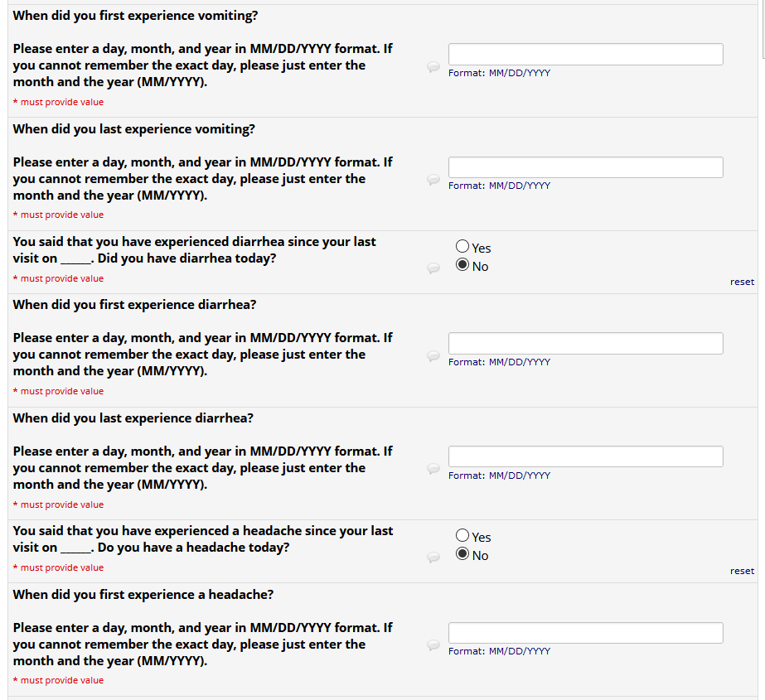Viewport: 765px width, 700px height.
Task: Click the last diarrhea date input
Action: (x=585, y=456)
